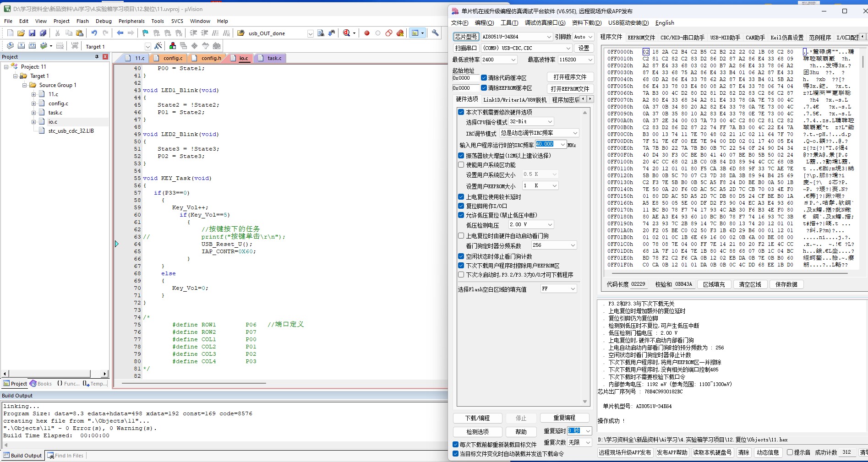Screen dimensions: 868x462
Task: Toggle the beep sound (提示音) checkbox
Action: [790, 452]
